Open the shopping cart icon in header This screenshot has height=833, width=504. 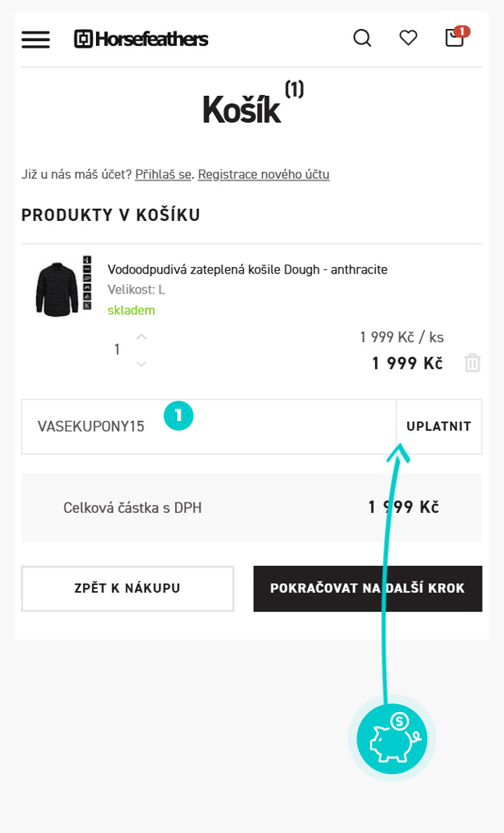455,38
